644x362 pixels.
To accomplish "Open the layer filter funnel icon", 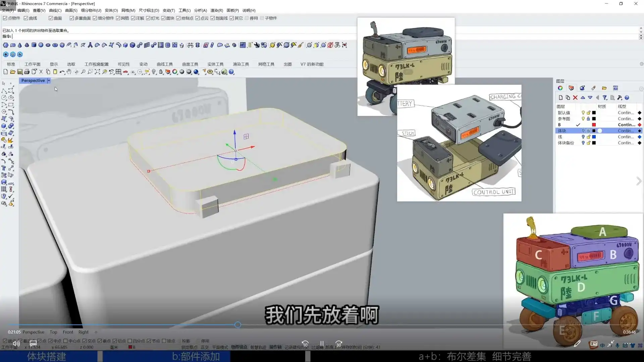I will tap(605, 98).
